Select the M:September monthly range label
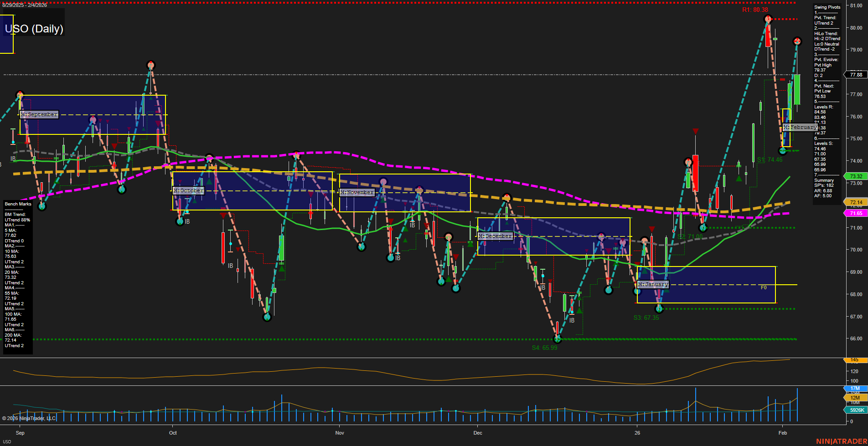 [39, 114]
